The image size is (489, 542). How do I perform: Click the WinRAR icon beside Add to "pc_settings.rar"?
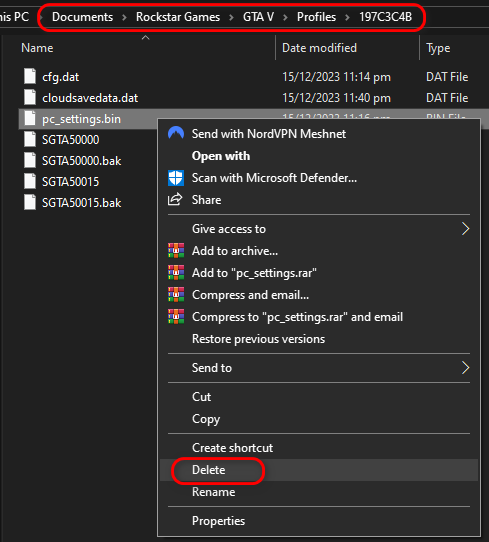pos(176,273)
